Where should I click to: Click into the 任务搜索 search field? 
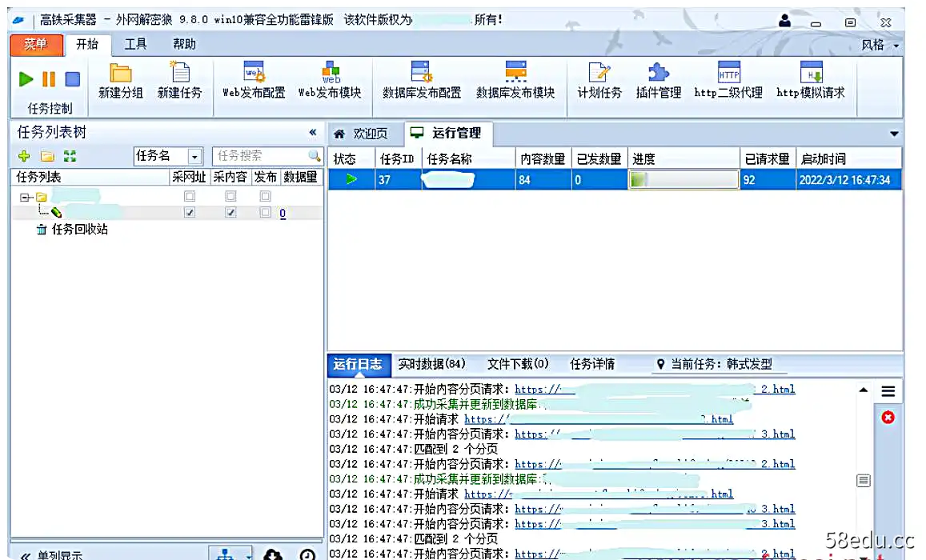point(260,156)
